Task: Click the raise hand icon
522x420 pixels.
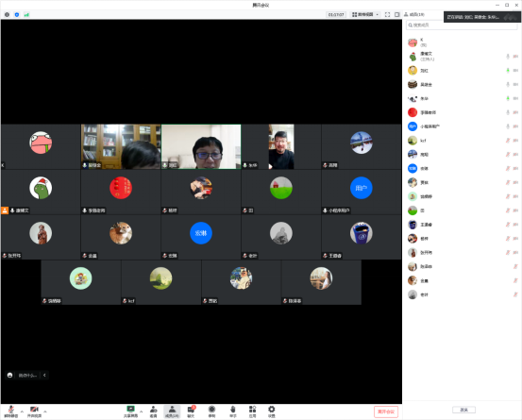Action: coord(233,412)
